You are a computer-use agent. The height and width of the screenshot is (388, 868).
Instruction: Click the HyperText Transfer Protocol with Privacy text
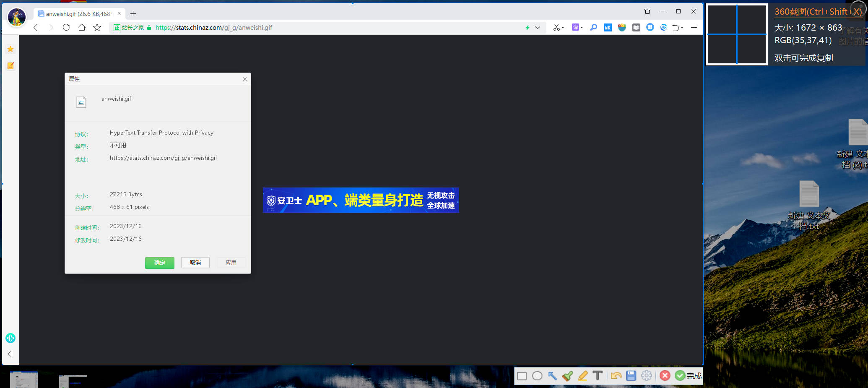point(161,133)
